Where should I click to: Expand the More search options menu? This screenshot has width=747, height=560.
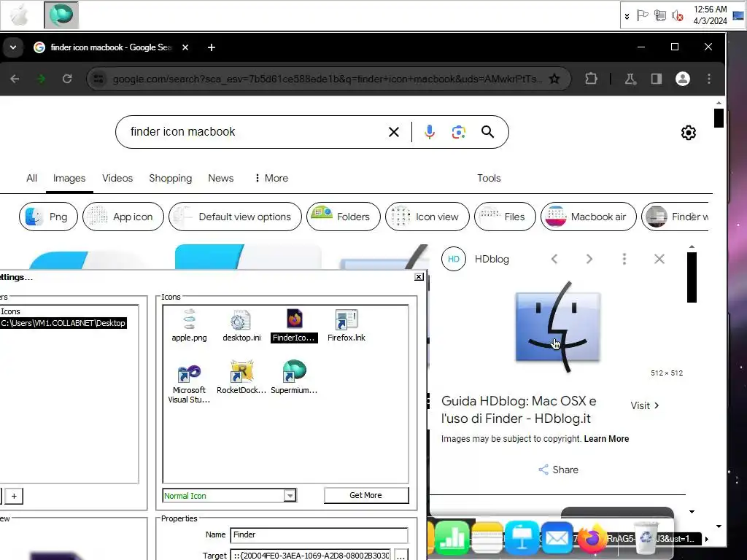(x=271, y=178)
